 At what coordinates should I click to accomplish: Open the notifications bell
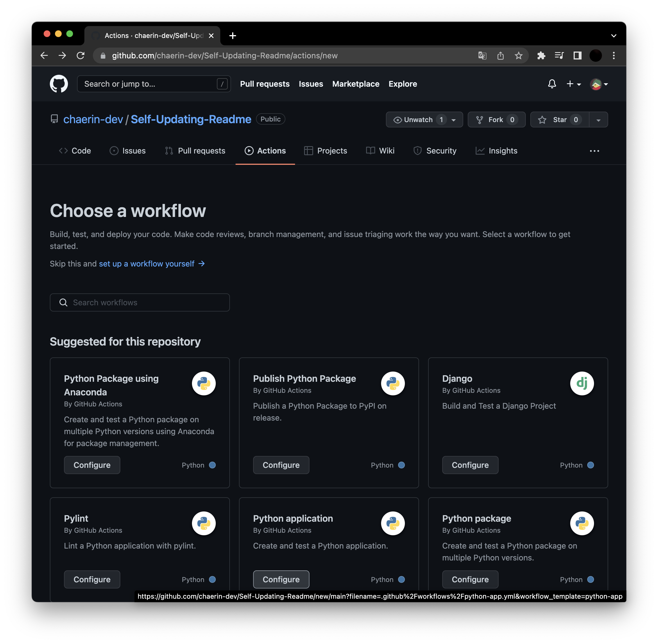click(552, 84)
